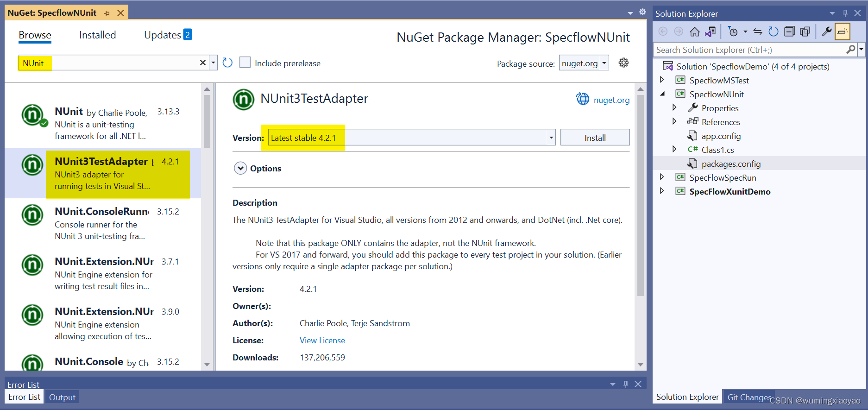The height and width of the screenshot is (410, 868).
Task: Open the document tab list dropdown arrow
Action: coord(630,13)
